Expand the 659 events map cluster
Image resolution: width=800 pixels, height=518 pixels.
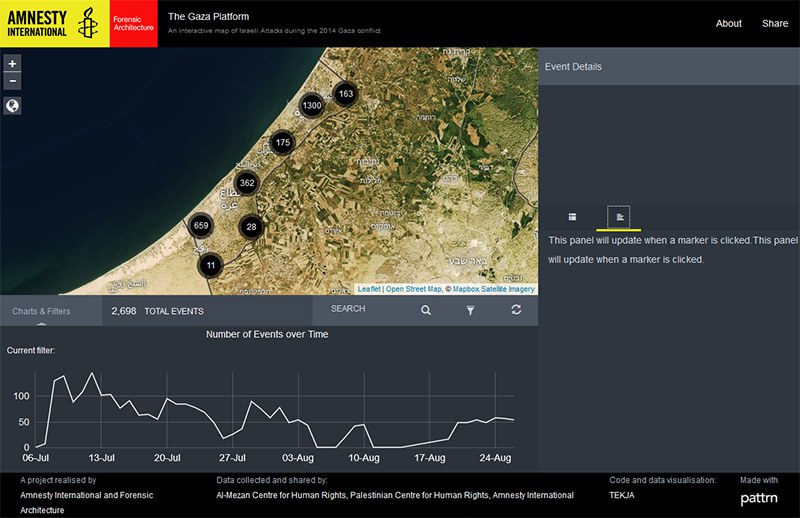(x=200, y=226)
